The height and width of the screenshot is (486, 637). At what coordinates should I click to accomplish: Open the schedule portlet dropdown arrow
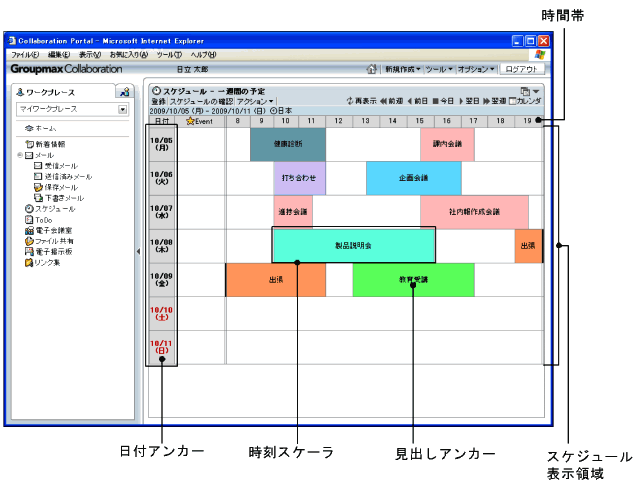click(536, 92)
